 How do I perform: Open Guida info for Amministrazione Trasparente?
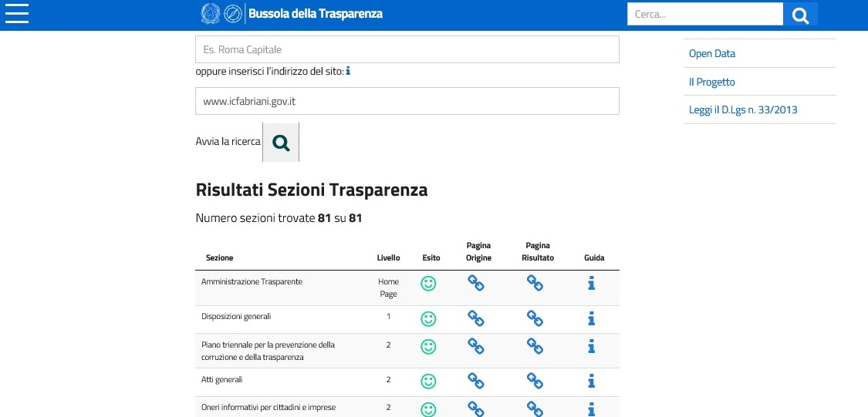point(591,283)
